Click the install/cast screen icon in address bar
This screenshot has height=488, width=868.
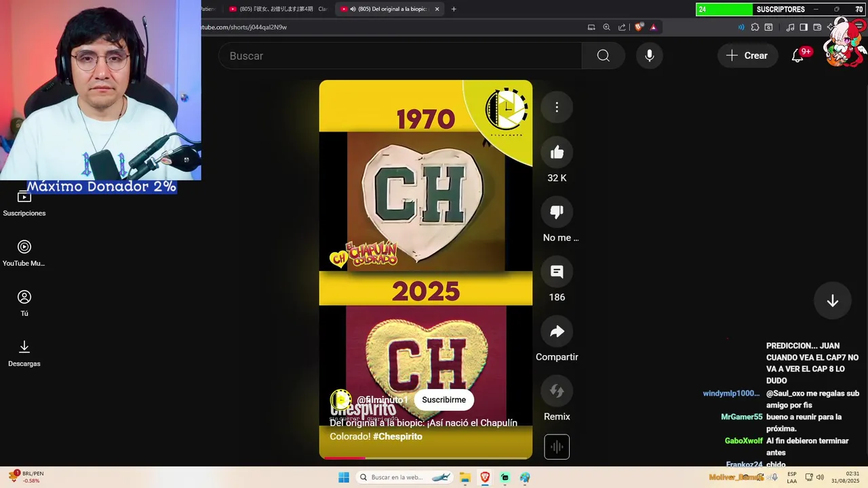tap(591, 27)
